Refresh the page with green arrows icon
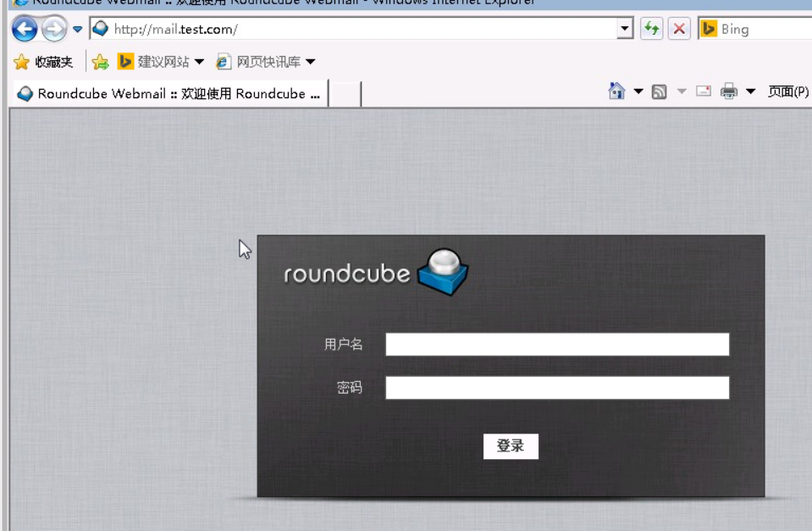Screen dimensions: 812x531 [x=651, y=29]
